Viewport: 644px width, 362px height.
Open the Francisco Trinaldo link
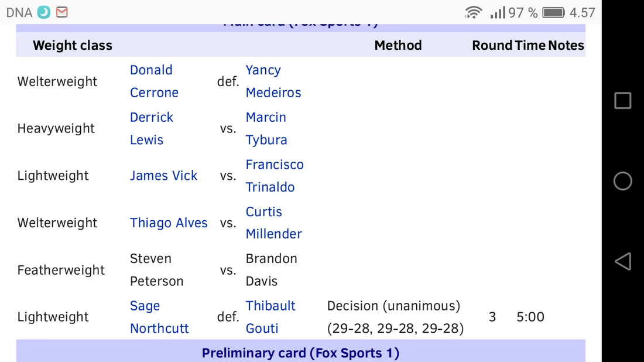click(274, 176)
